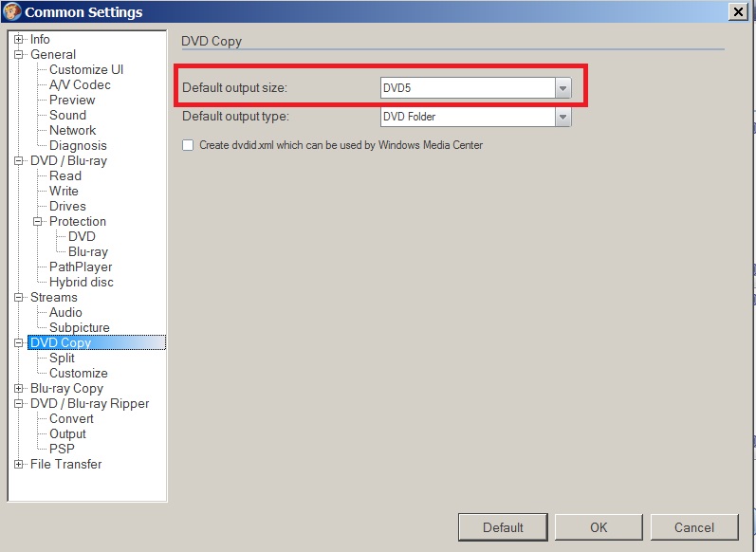Select the Protection tree item
This screenshot has width=756, height=552.
click(78, 221)
